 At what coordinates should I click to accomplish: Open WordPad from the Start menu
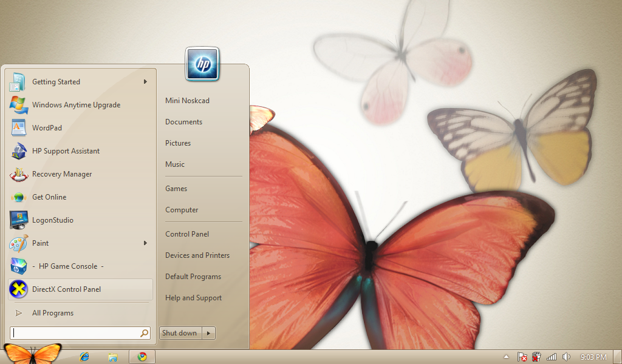[x=47, y=128]
